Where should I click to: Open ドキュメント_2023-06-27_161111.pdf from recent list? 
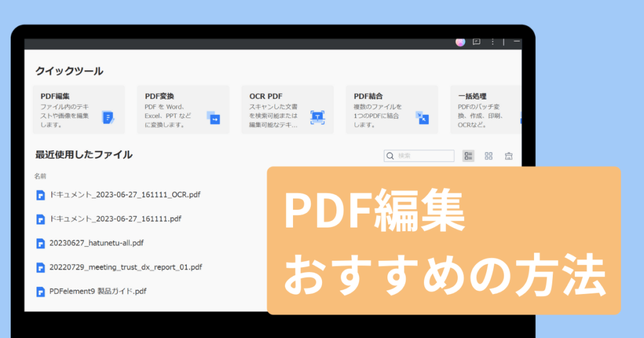coord(115,219)
